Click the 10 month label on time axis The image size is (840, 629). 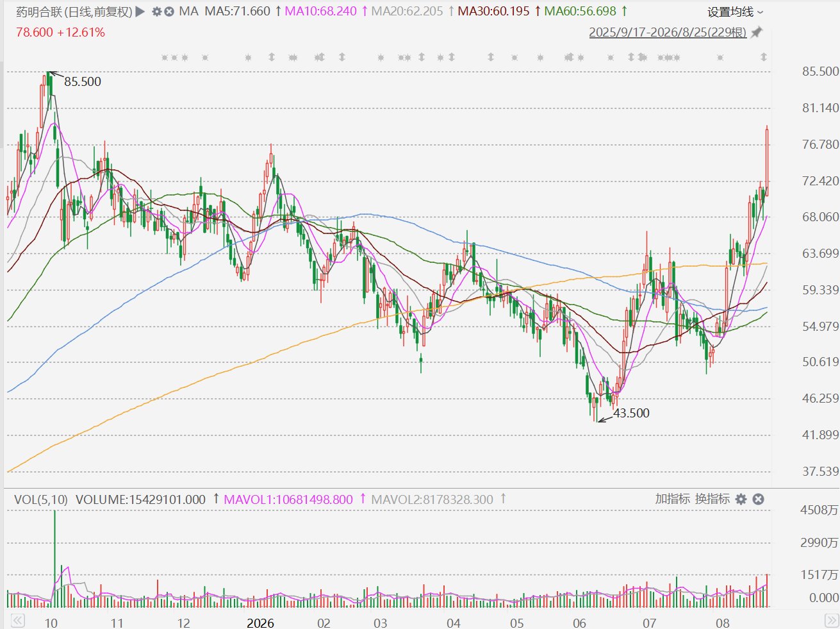[51, 623]
